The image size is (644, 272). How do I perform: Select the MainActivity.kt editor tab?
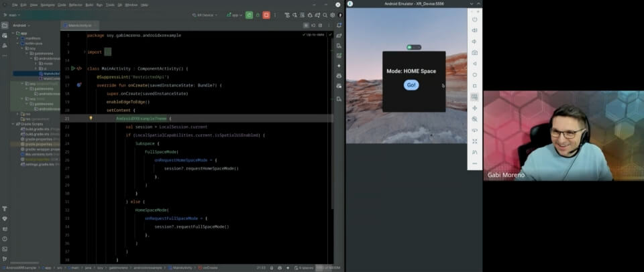point(79,25)
